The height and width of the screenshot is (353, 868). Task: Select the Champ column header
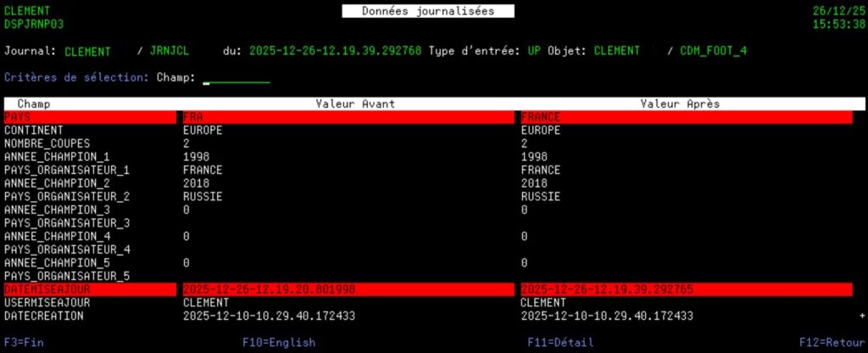pos(34,104)
